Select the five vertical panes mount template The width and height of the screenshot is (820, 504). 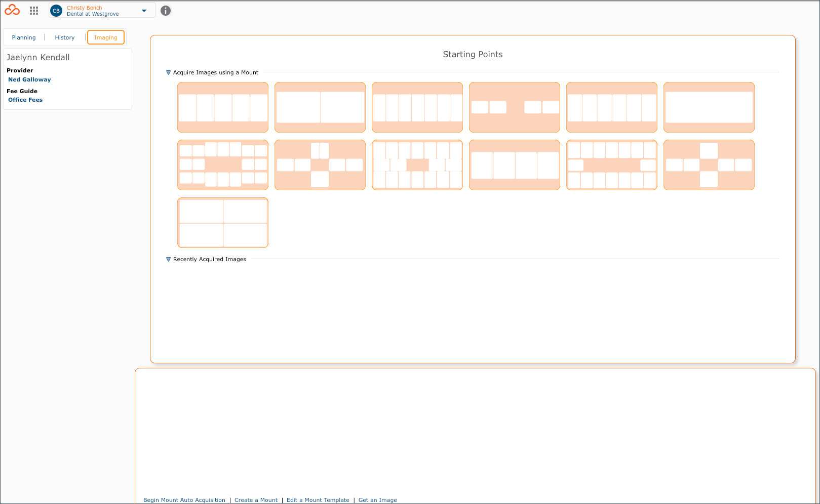[223, 107]
